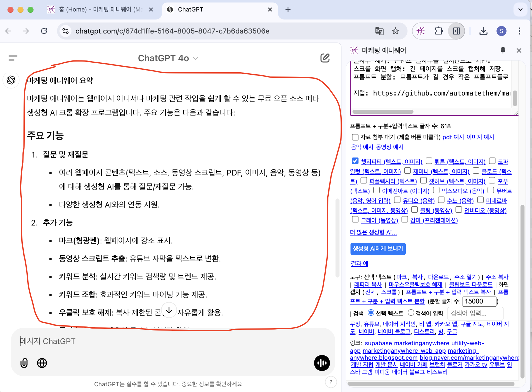Expand the ChatGPT 4o model dropdown
This screenshot has width=532, height=392.
tap(168, 58)
